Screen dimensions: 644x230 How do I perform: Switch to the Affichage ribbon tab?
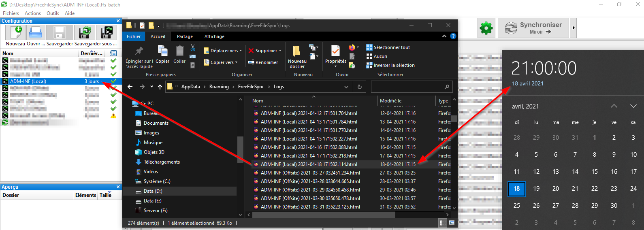pyautogui.click(x=214, y=36)
